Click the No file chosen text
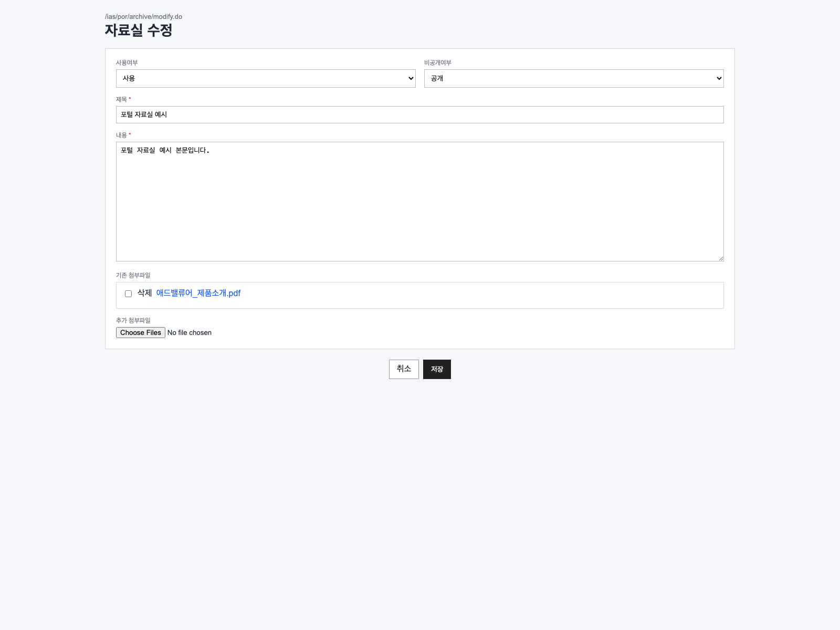This screenshot has height=630, width=840. [190, 333]
